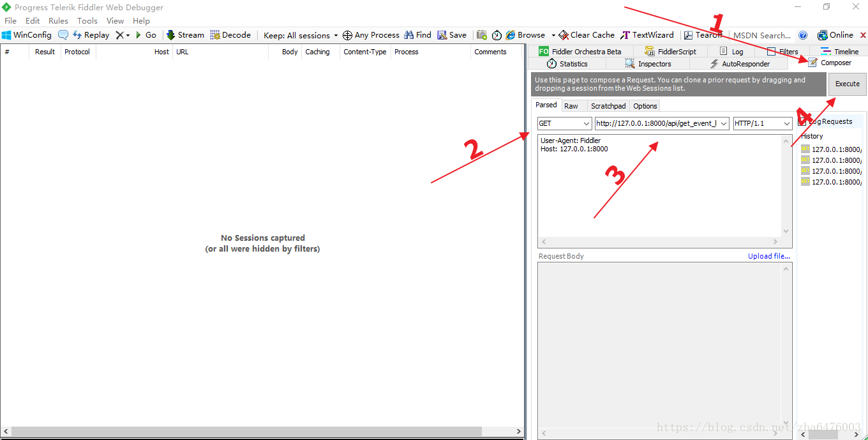Sort sessions by URL column
The image size is (868, 440).
click(x=220, y=52)
